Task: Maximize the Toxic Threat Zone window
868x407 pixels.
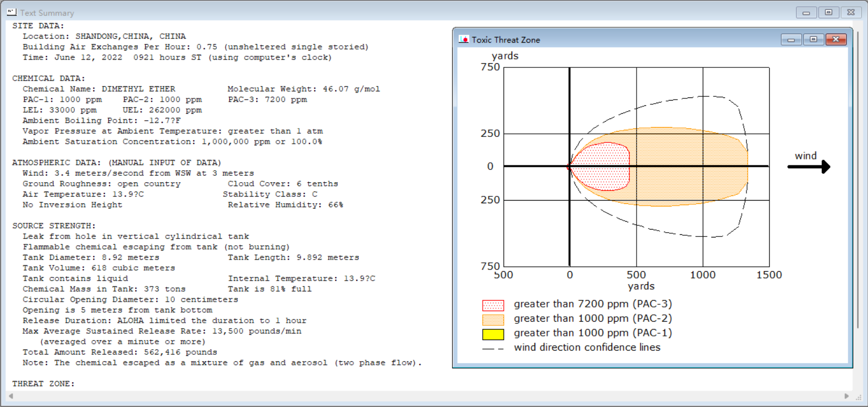Action: [x=813, y=39]
